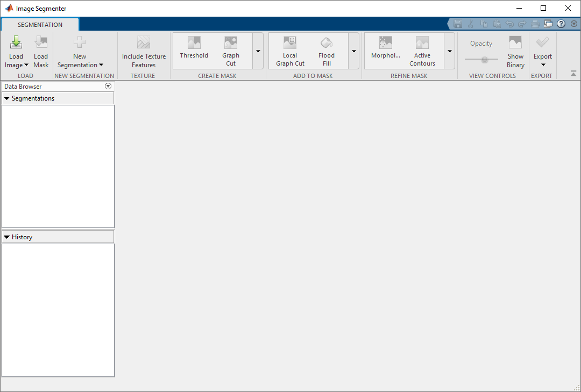
Task: Open Help via question mark icon
Action: coord(561,24)
